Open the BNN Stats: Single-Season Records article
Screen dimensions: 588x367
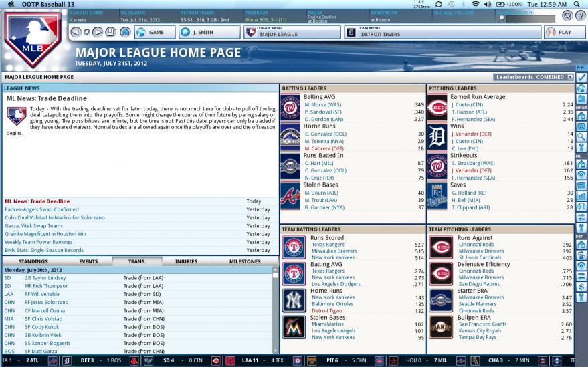(44, 250)
